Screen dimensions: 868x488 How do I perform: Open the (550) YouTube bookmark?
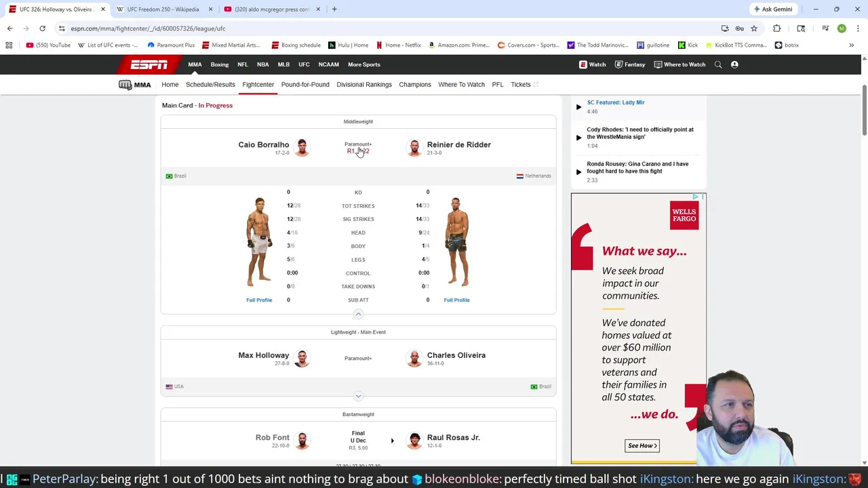(48, 45)
